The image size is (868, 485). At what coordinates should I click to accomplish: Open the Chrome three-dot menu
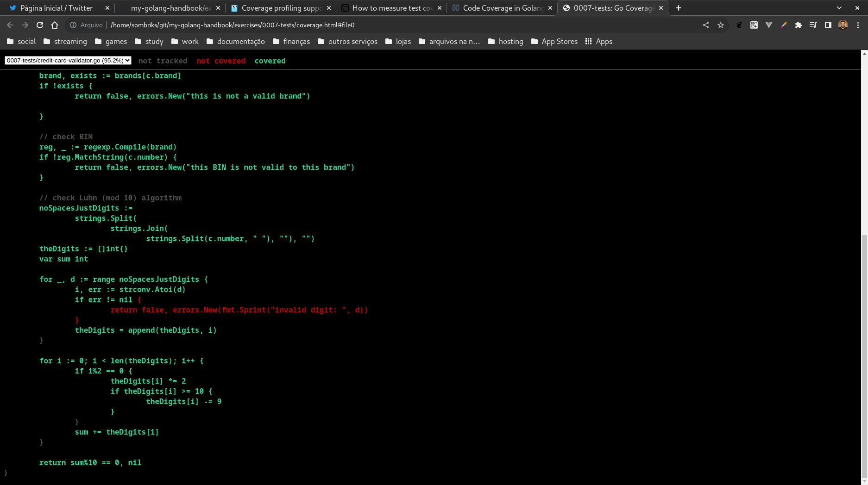point(857,25)
